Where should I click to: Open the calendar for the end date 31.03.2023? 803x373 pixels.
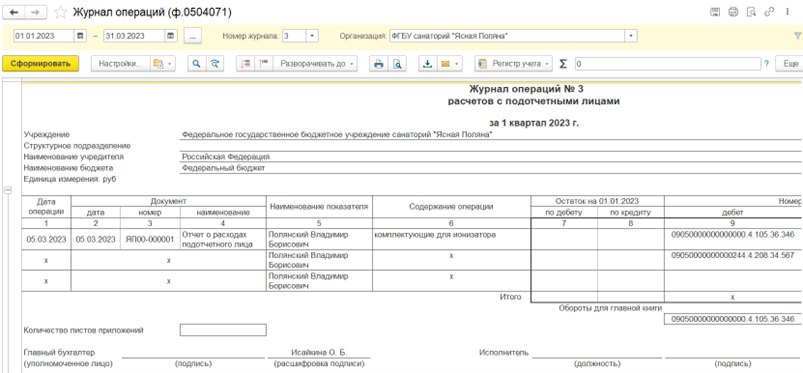pos(170,36)
